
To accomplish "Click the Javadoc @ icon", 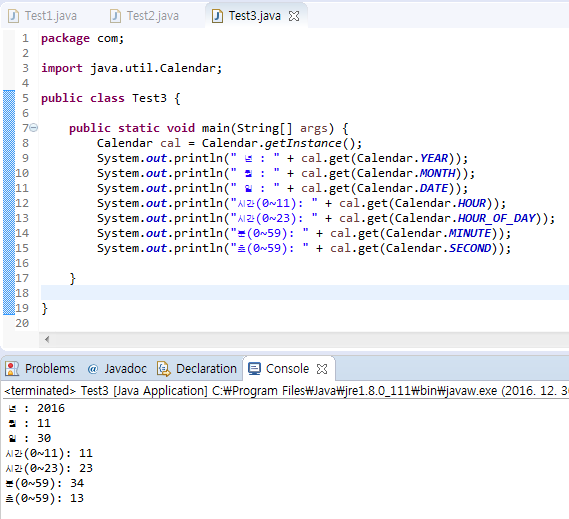I will click(93, 369).
